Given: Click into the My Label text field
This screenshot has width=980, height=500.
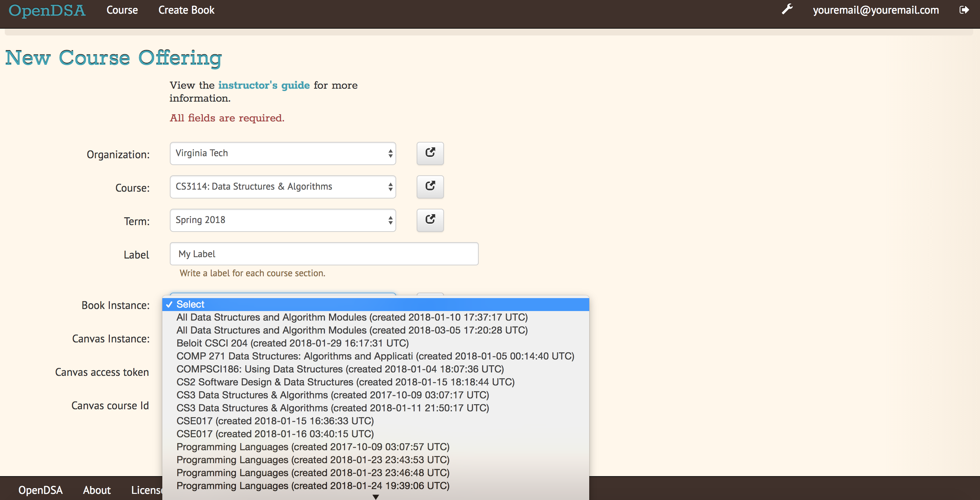Looking at the screenshot, I should 324,254.
